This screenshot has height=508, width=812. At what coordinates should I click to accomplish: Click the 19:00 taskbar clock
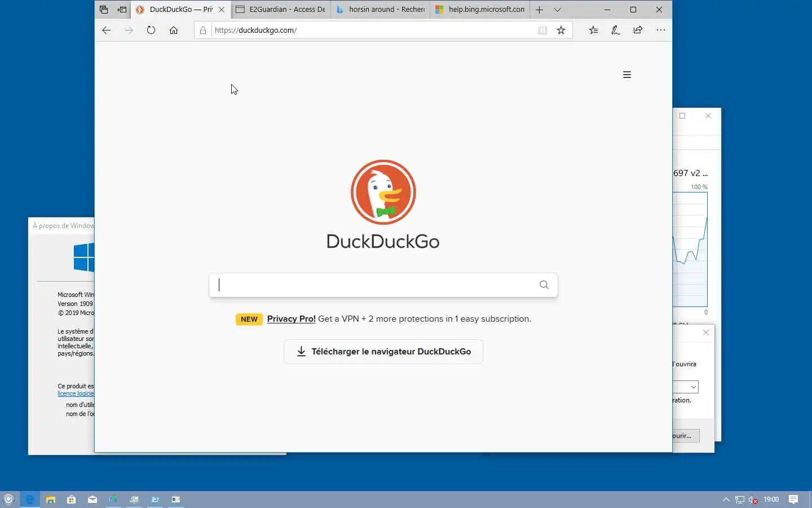pos(771,500)
